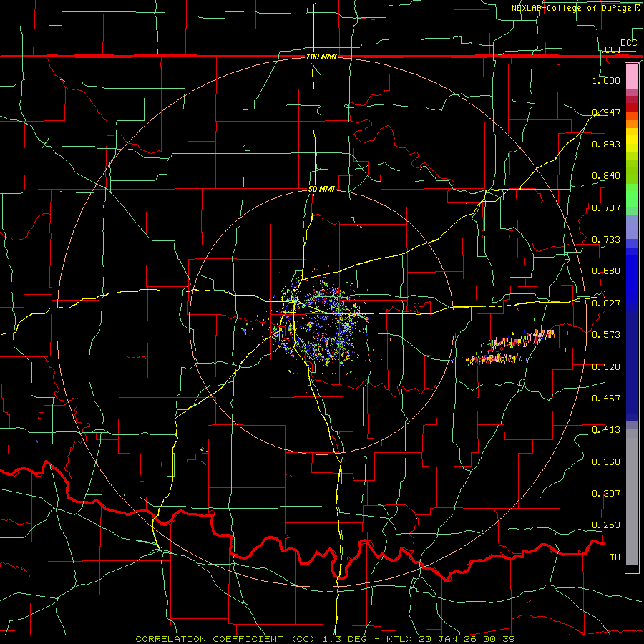644x644 pixels.
Task: Click the NEXLAB-College of DuPage credit text
Action: tap(576, 8)
